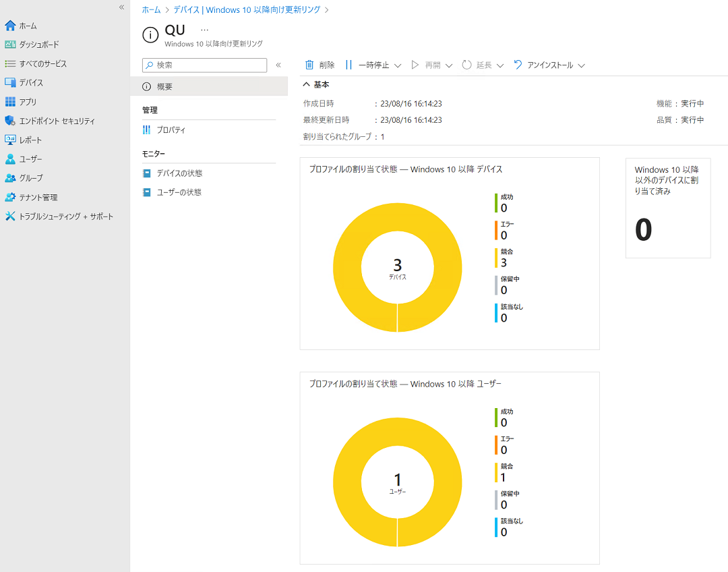
Task: Go to デバイス | Windows 10 以降向け更新リング breadcrumb
Action: 247,9
